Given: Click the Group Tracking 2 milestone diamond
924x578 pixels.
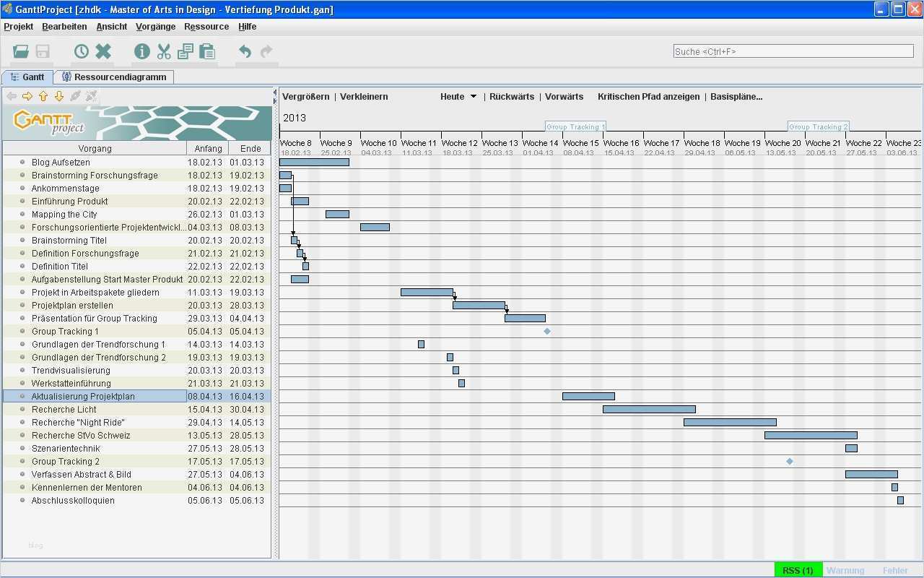Looking at the screenshot, I should (x=790, y=462).
